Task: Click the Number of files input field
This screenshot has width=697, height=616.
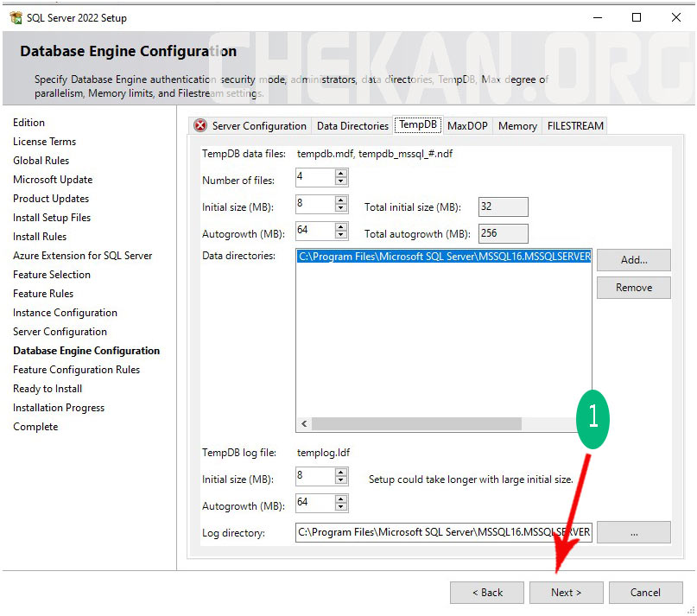Action: coord(315,177)
